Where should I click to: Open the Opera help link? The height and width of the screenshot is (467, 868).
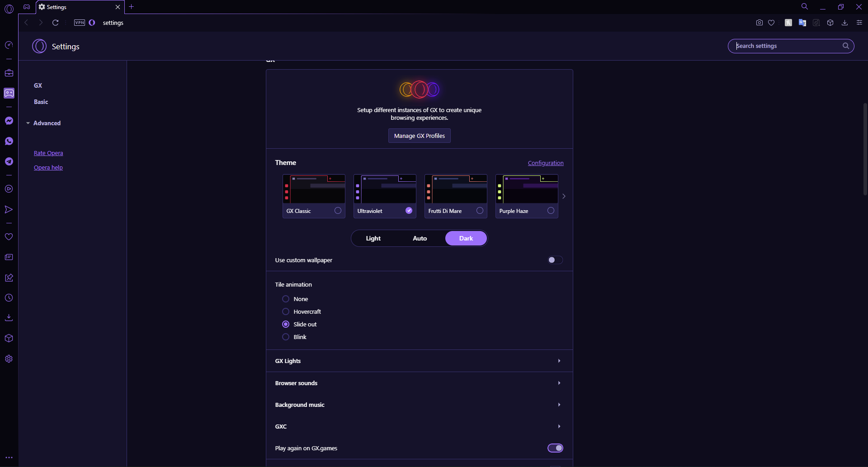pyautogui.click(x=48, y=167)
